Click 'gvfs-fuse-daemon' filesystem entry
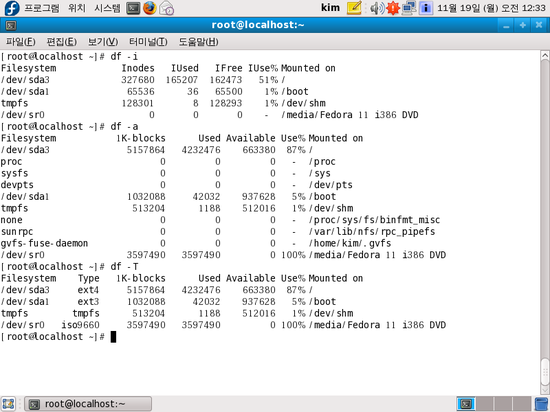Image resolution: width=550 pixels, height=412 pixels. (44, 243)
